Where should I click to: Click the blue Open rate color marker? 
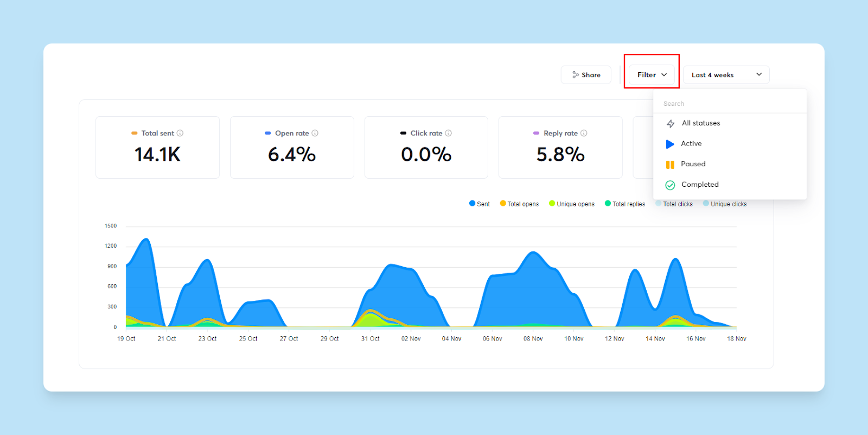[268, 133]
